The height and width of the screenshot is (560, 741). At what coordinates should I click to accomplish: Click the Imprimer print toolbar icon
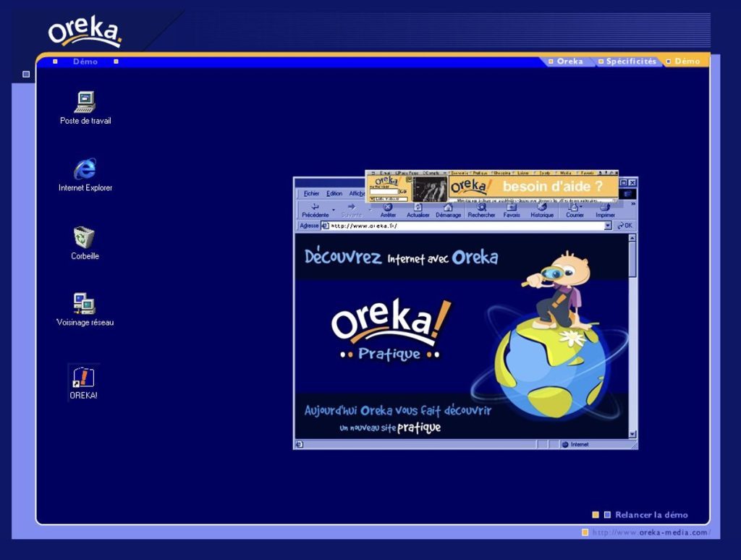pos(605,211)
